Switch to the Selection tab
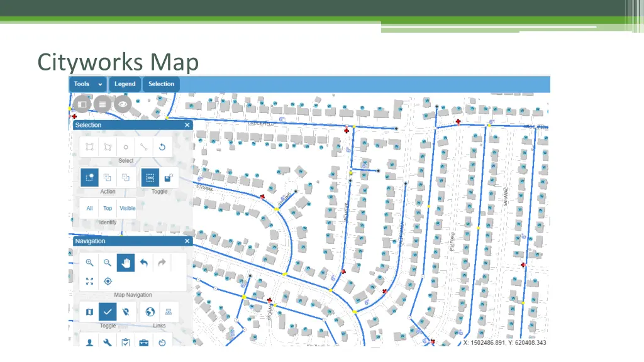The height and width of the screenshot is (362, 644). click(161, 84)
